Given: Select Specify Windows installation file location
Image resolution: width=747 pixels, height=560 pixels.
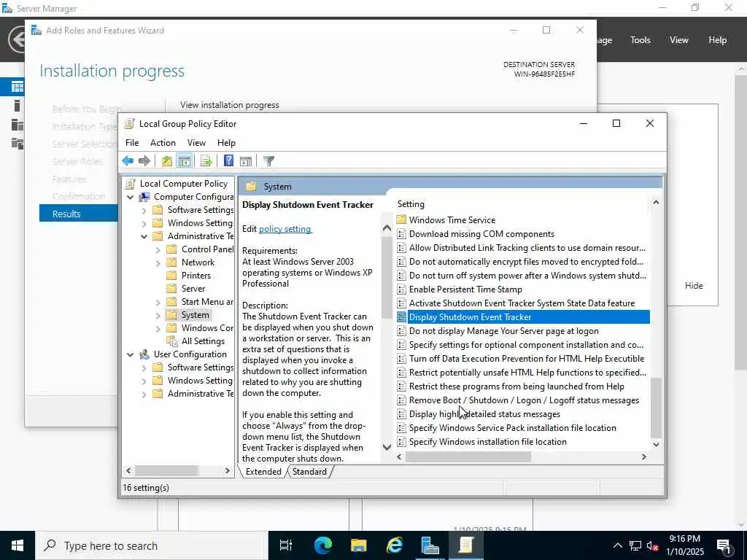Looking at the screenshot, I should (x=487, y=441).
